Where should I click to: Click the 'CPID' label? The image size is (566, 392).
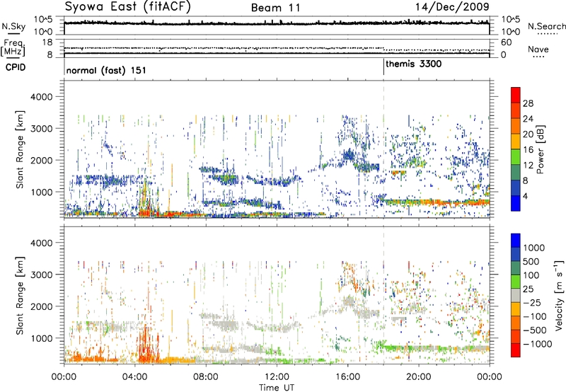coord(16,67)
